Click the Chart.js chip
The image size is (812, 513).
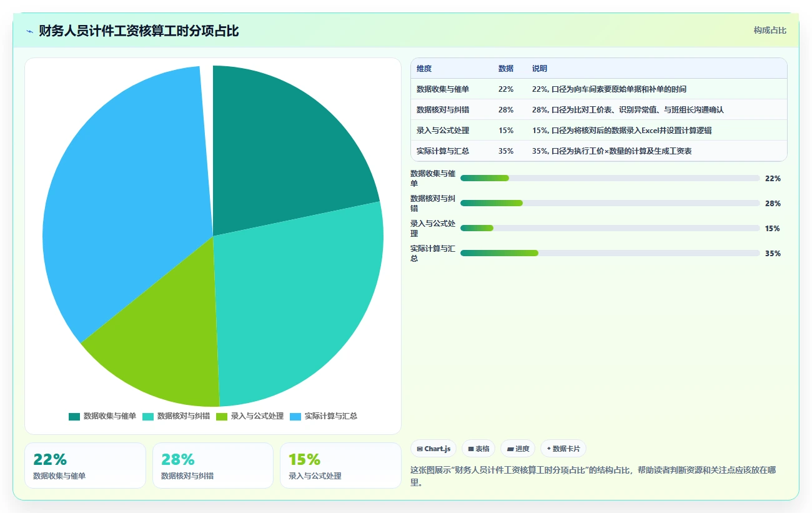433,449
